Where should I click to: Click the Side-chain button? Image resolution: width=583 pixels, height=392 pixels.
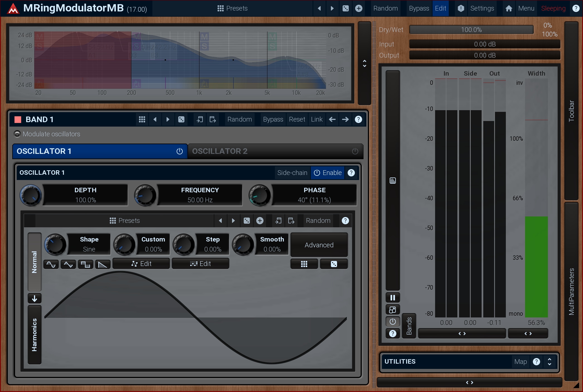pyautogui.click(x=292, y=173)
